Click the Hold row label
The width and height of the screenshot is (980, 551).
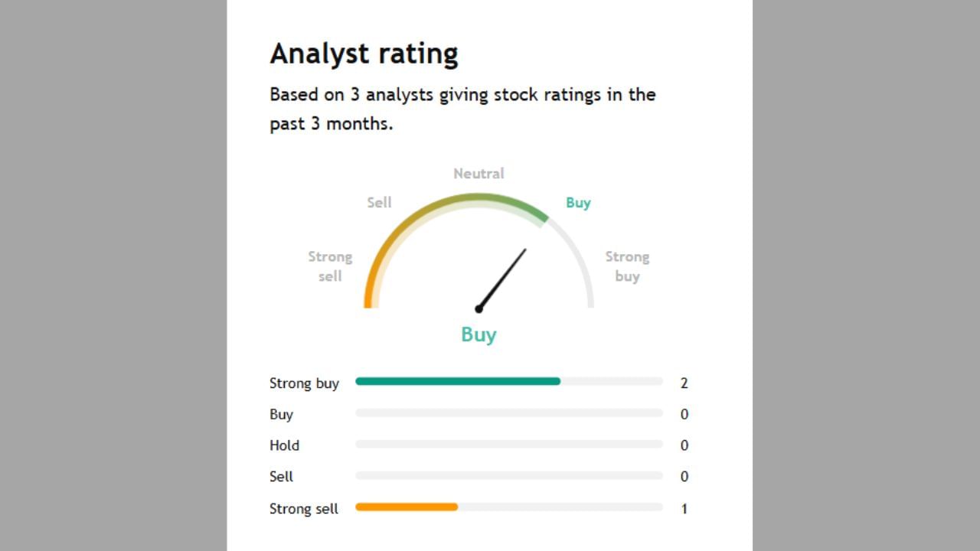[x=284, y=445]
